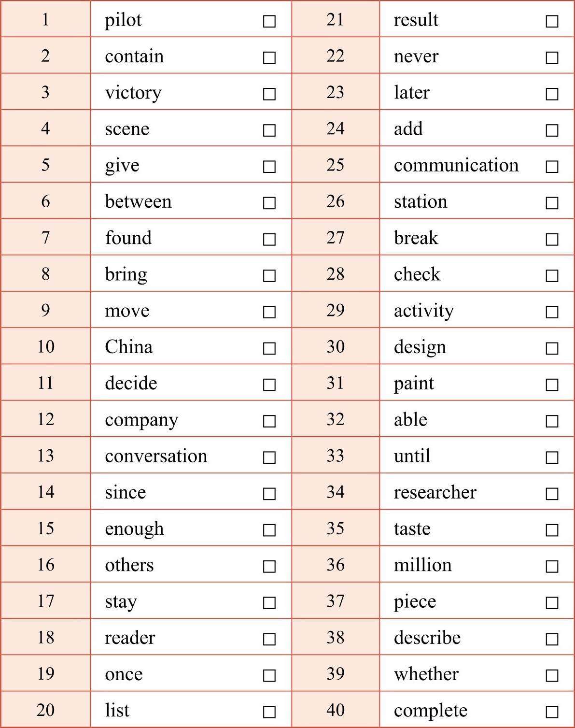Viewport: 575px width, 728px height.
Task: Mark the between checkbox
Action: pyautogui.click(x=269, y=203)
